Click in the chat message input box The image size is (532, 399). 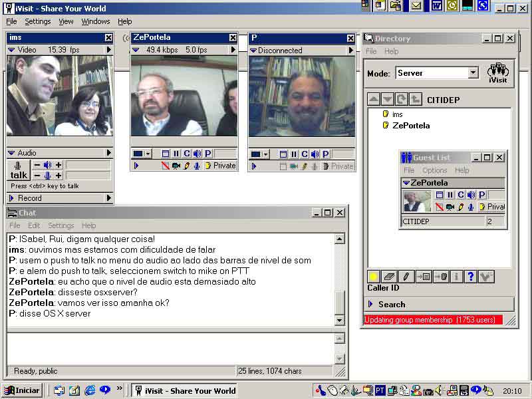[170, 348]
